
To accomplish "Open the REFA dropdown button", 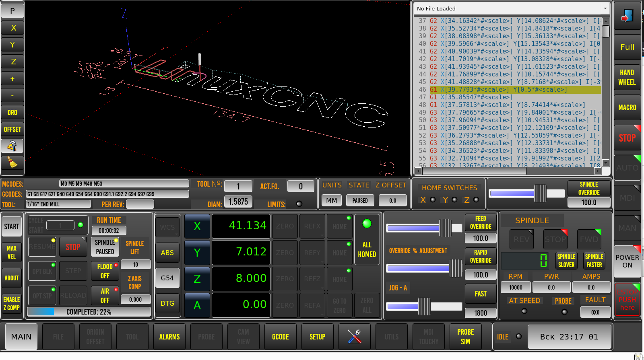I will point(312,305).
